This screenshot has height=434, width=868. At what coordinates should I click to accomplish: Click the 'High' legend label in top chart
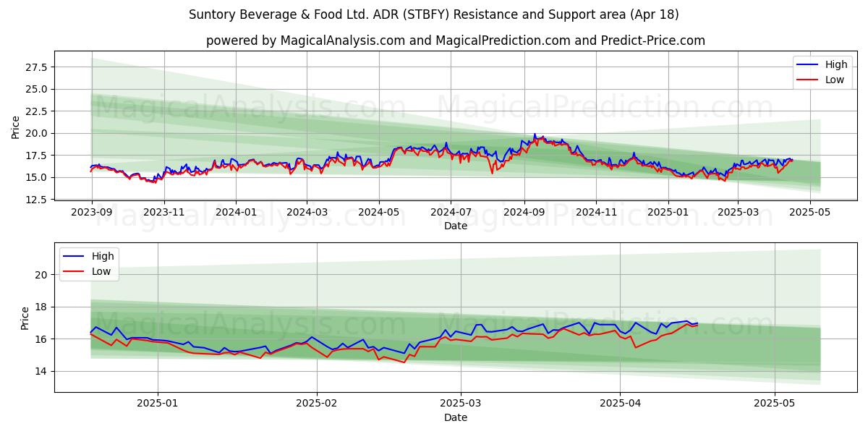pyautogui.click(x=836, y=64)
